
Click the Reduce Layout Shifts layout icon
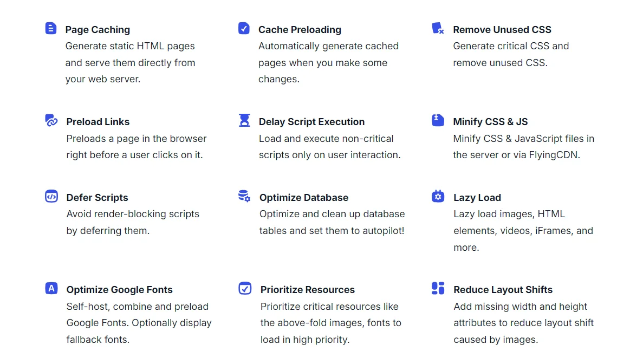pos(438,288)
